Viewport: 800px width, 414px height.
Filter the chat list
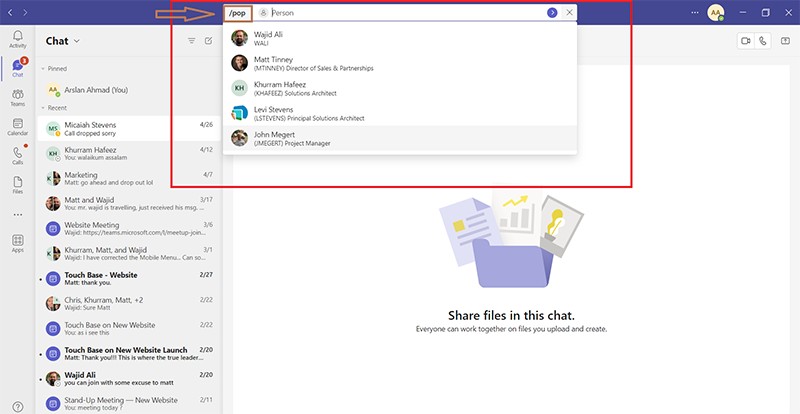191,41
